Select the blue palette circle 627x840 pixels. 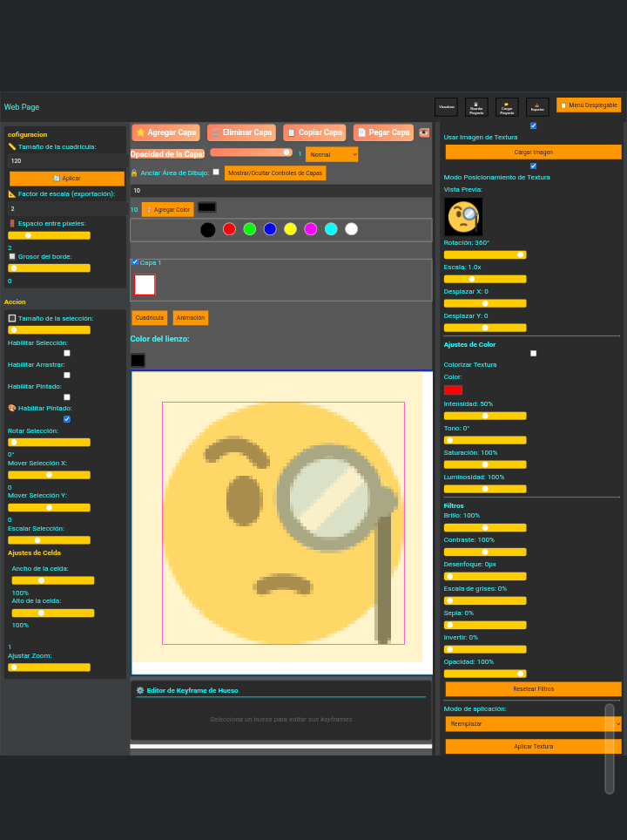coord(270,229)
